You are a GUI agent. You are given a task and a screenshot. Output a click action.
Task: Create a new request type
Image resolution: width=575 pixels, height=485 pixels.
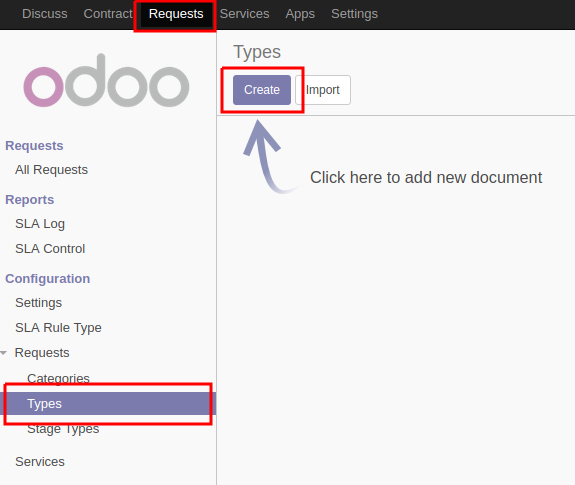pos(262,90)
